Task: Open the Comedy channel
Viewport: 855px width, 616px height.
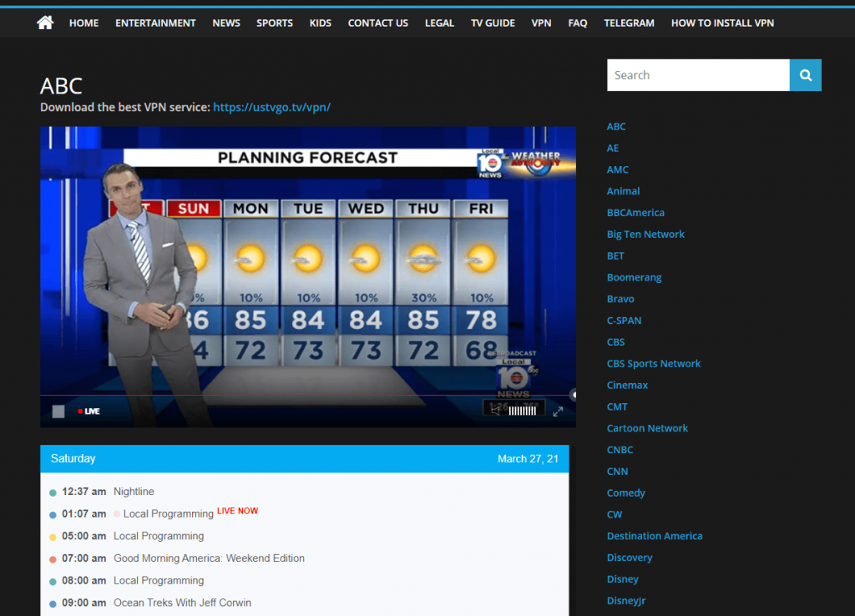Action: (x=626, y=492)
